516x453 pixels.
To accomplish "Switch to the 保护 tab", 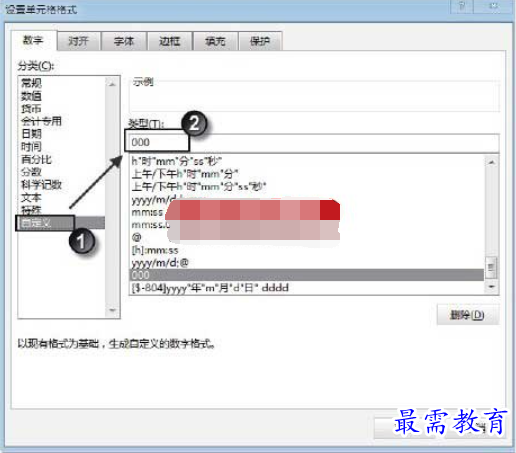I will pyautogui.click(x=260, y=41).
